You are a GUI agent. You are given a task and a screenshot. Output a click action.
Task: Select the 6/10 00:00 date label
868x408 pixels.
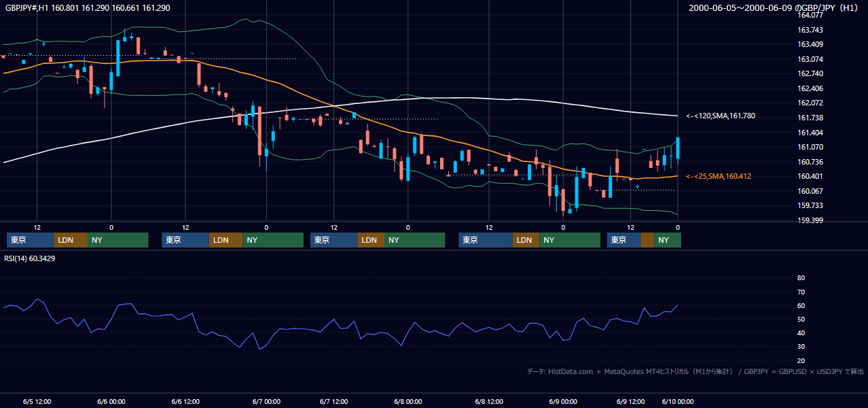677,401
